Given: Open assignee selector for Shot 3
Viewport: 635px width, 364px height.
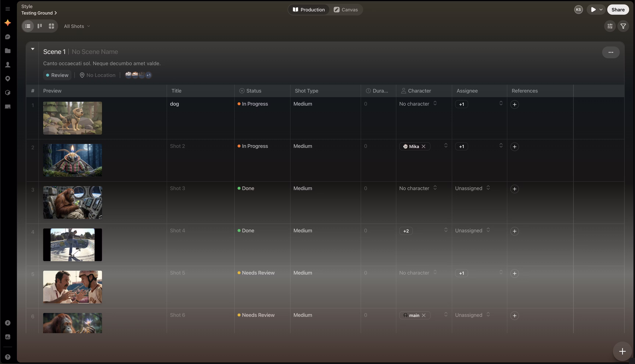Looking at the screenshot, I should tap(472, 188).
